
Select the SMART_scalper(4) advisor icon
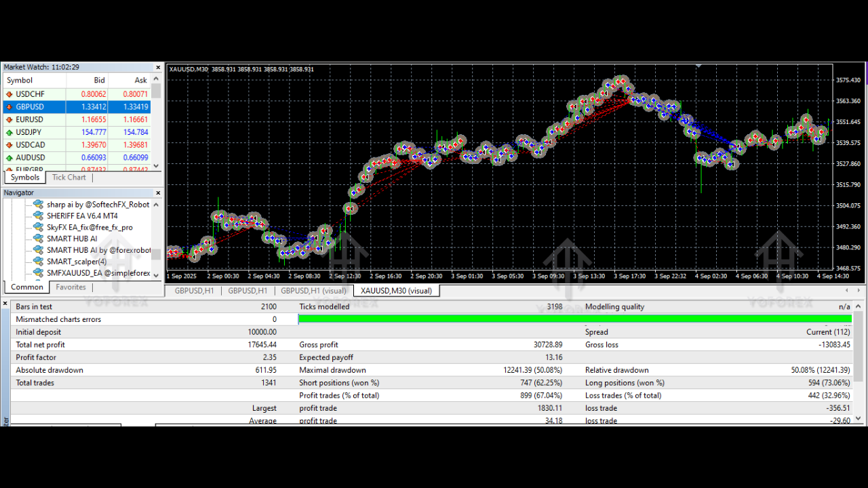pos(39,262)
